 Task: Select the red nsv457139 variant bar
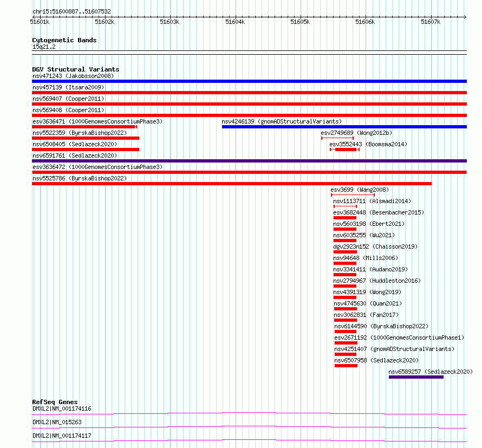pyautogui.click(x=249, y=93)
